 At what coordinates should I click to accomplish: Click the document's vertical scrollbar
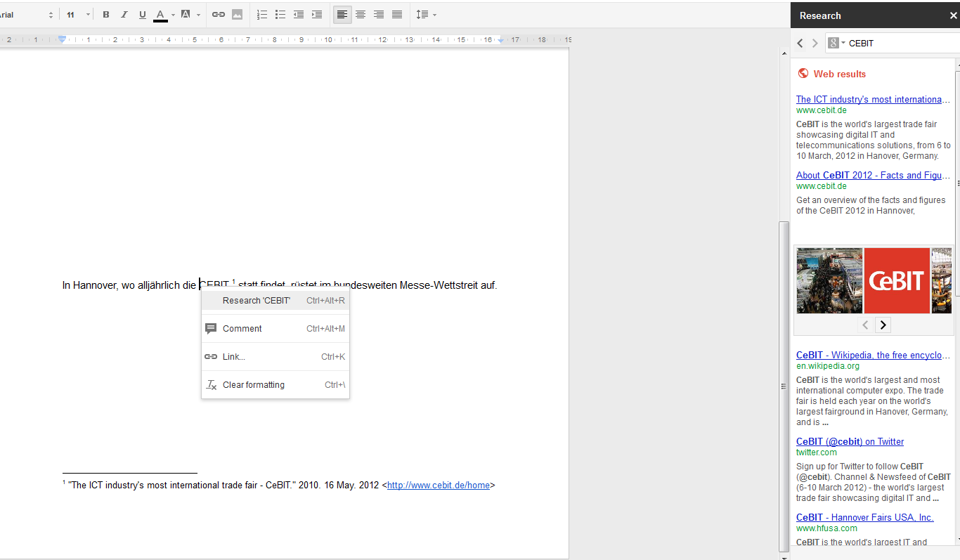point(784,386)
